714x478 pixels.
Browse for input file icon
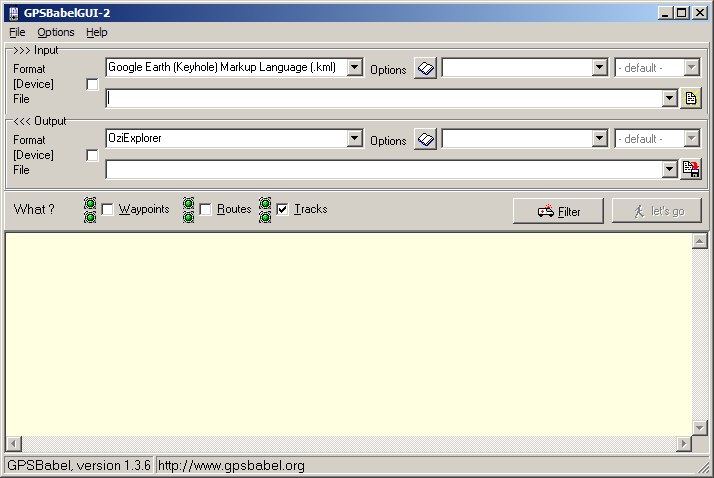pyautogui.click(x=691, y=98)
